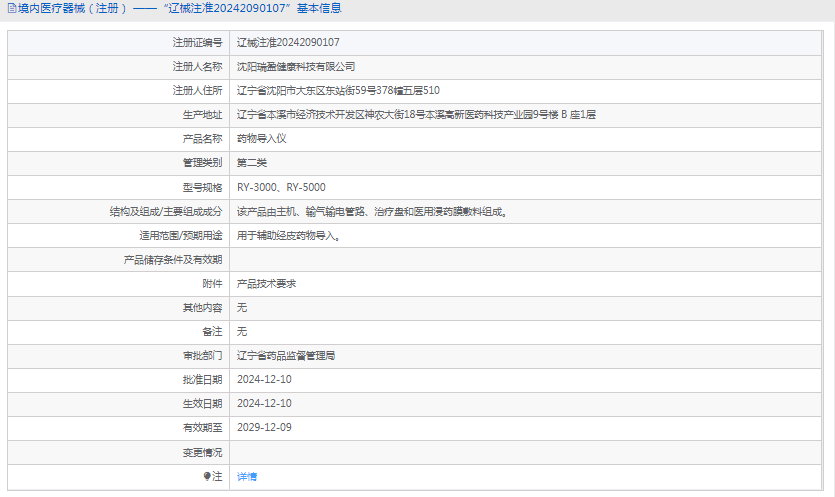The width and height of the screenshot is (835, 497).
Task: Select management class value 第二类
Action: (x=252, y=162)
